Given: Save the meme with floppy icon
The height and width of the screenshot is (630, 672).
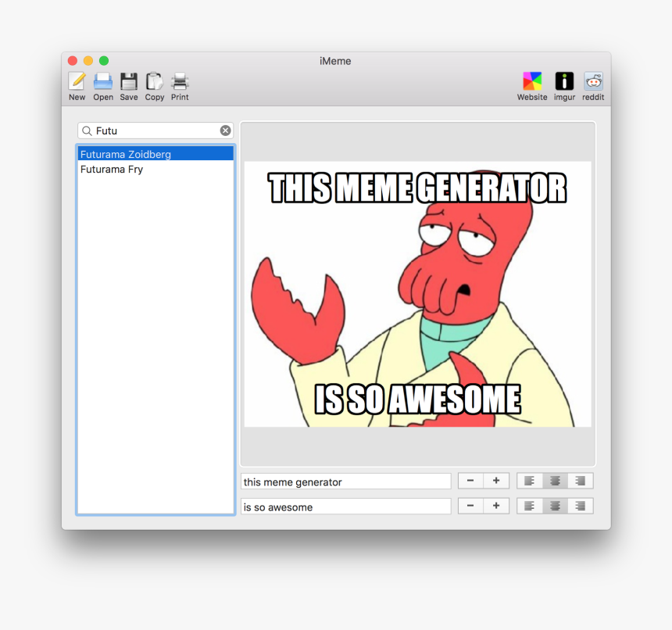Looking at the screenshot, I should (129, 87).
